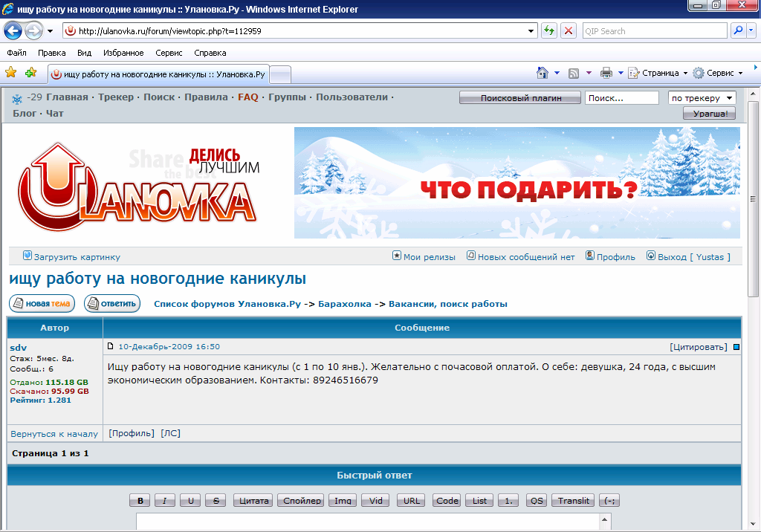The height and width of the screenshot is (532, 761).
Task: Apply bold formatting in the quick reply toolbar
Action: 139,500
